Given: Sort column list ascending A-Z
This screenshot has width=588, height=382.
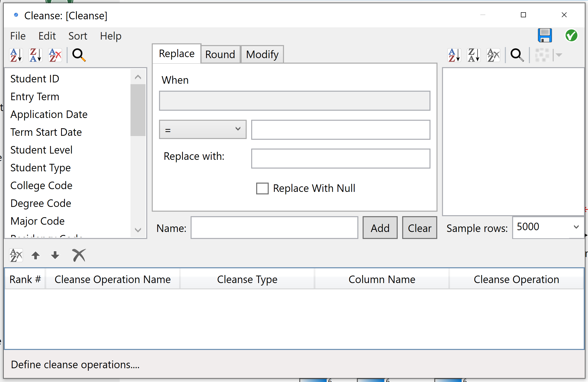Looking at the screenshot, I should click(x=16, y=55).
